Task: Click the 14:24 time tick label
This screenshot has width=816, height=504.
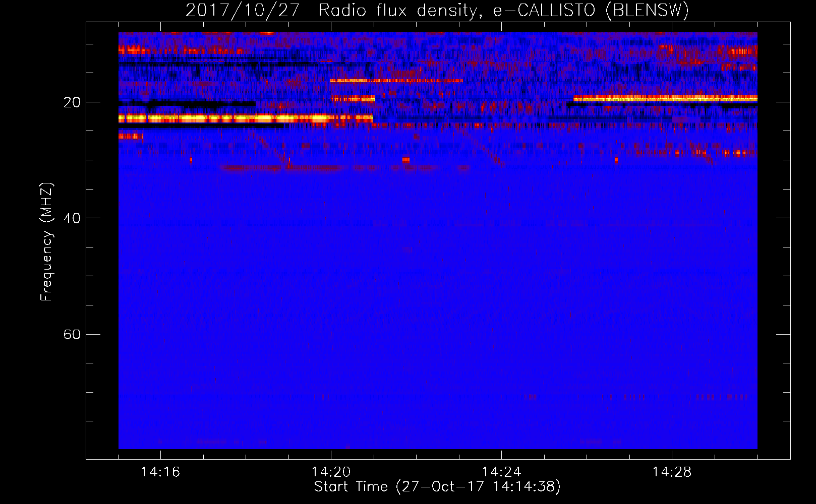Action: pos(501,472)
